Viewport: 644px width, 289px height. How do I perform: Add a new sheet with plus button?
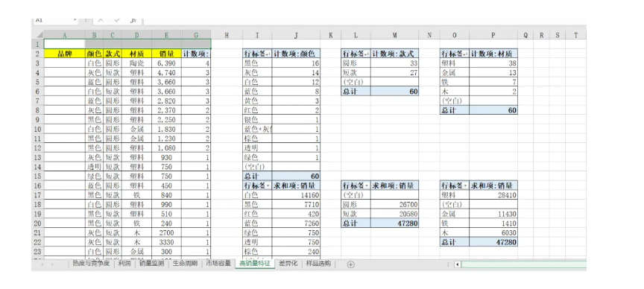(x=350, y=264)
